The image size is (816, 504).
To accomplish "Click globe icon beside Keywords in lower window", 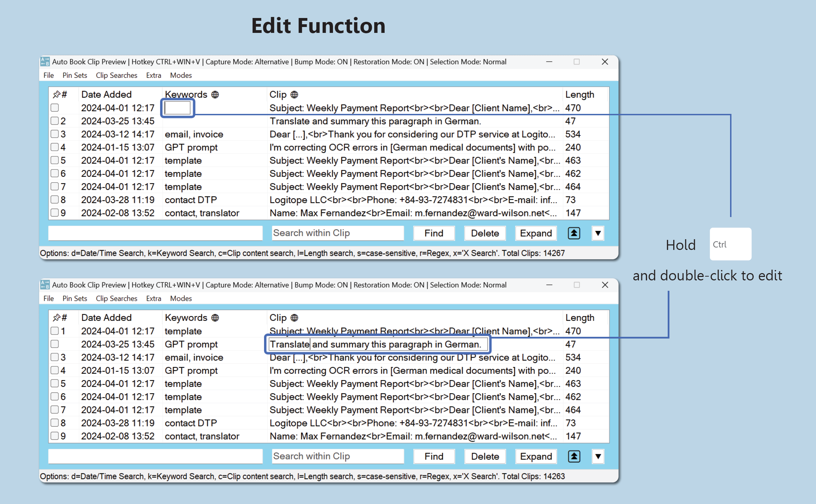I will point(215,318).
